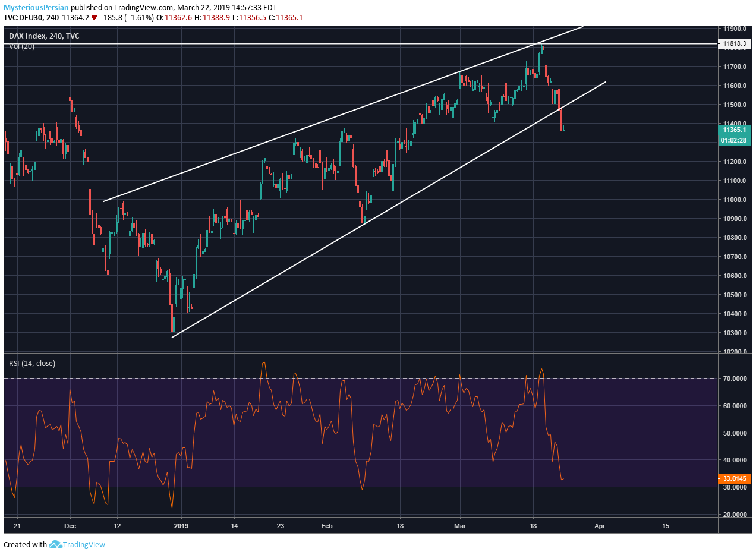Click the 10300.0 price axis label
Image resolution: width=756 pixels, height=555 pixels.
735,333
